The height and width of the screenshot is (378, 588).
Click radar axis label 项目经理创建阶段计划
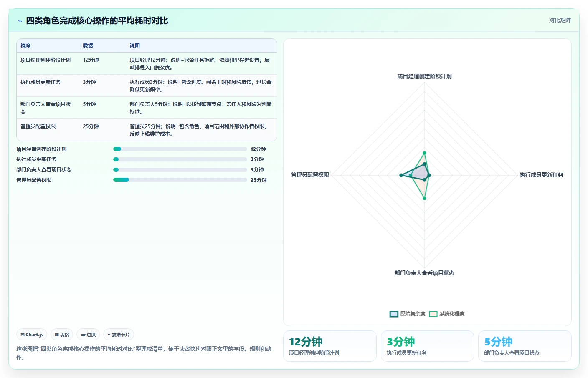click(424, 76)
